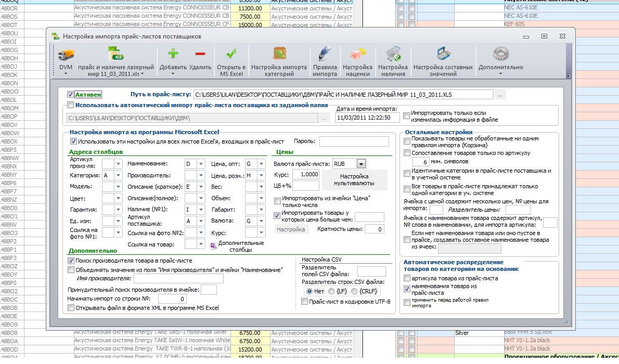The width and height of the screenshot is (619, 364).
Task: Select the {LF} row separator radio
Action: coord(331,291)
